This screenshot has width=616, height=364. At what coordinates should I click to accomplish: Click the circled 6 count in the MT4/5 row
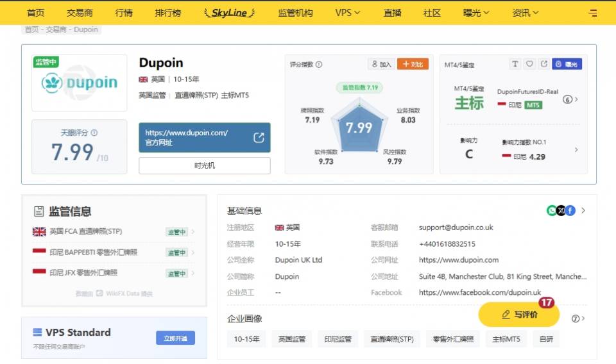(x=567, y=99)
